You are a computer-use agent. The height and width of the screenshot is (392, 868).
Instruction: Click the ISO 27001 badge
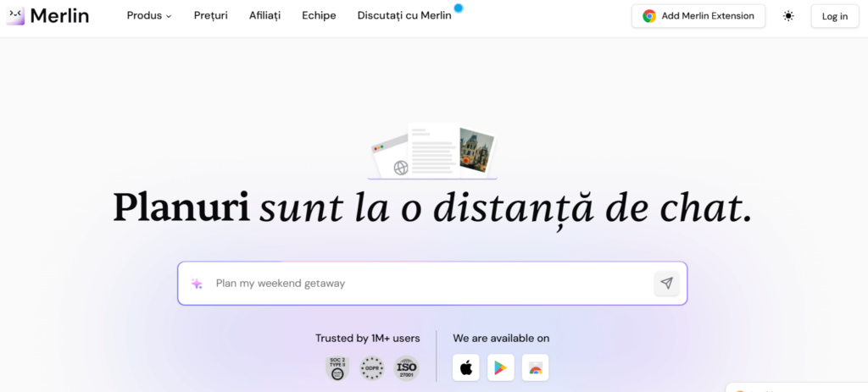(x=406, y=368)
